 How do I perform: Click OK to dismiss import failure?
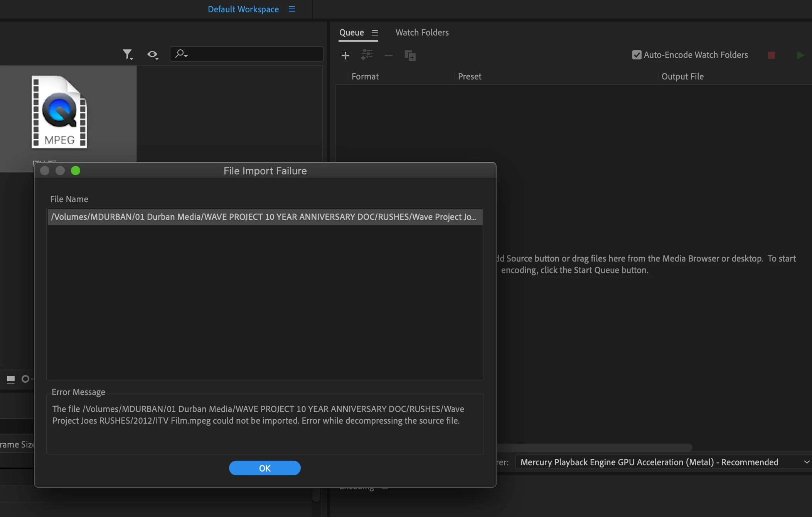[264, 468]
